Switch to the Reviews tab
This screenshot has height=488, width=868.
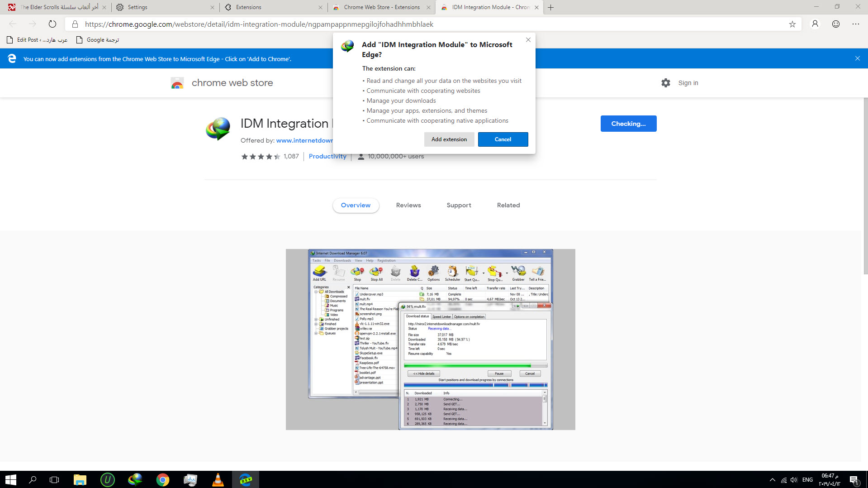pyautogui.click(x=408, y=205)
